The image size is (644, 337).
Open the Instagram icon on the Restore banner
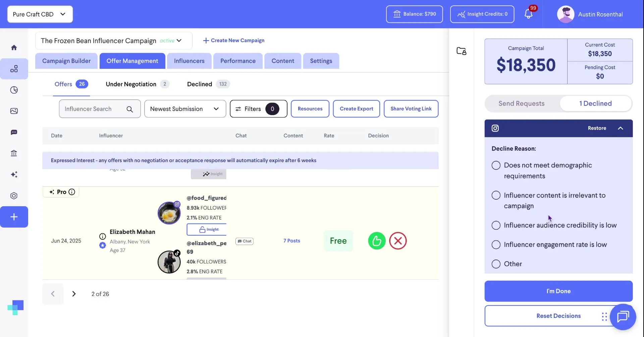pos(495,128)
